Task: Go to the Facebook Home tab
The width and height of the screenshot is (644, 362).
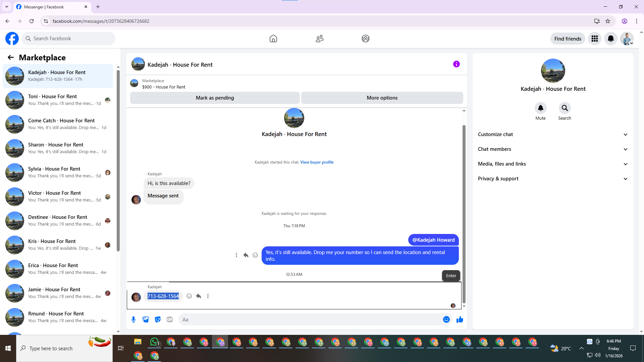Action: [x=273, y=39]
